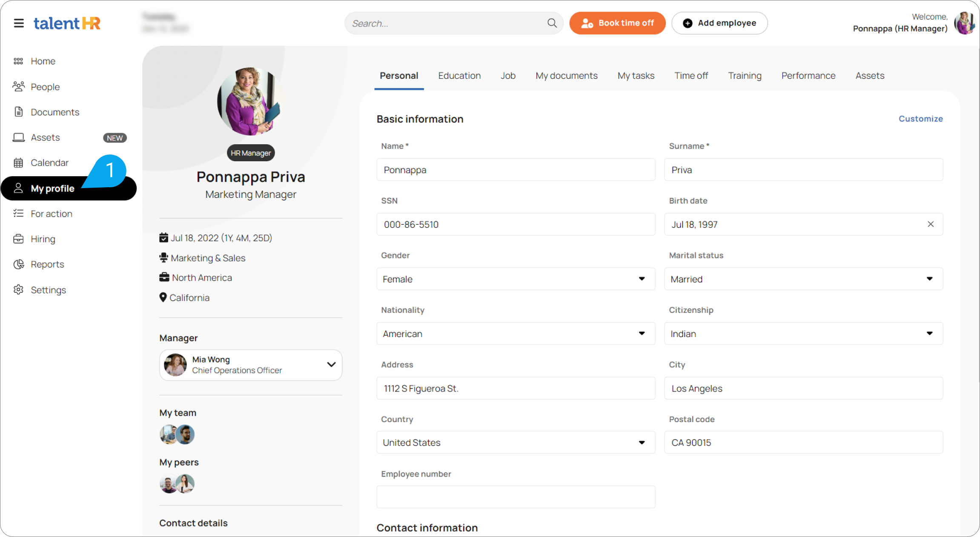The width and height of the screenshot is (980, 537).
Task: Click the hamburger menu icon
Action: [18, 23]
